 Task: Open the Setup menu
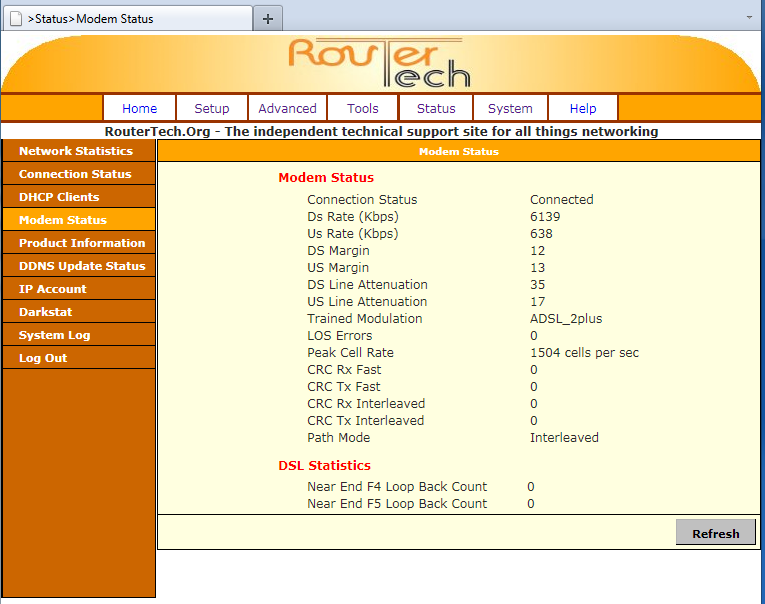pos(212,108)
